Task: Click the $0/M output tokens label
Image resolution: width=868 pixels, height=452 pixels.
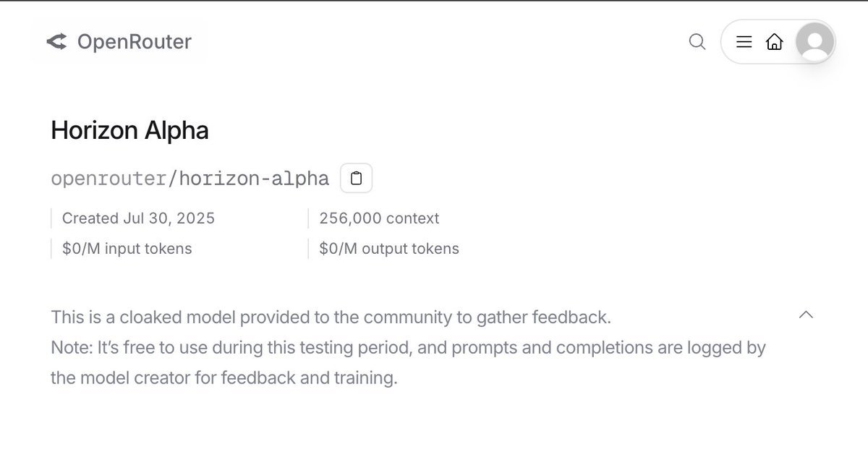Action: (x=388, y=249)
